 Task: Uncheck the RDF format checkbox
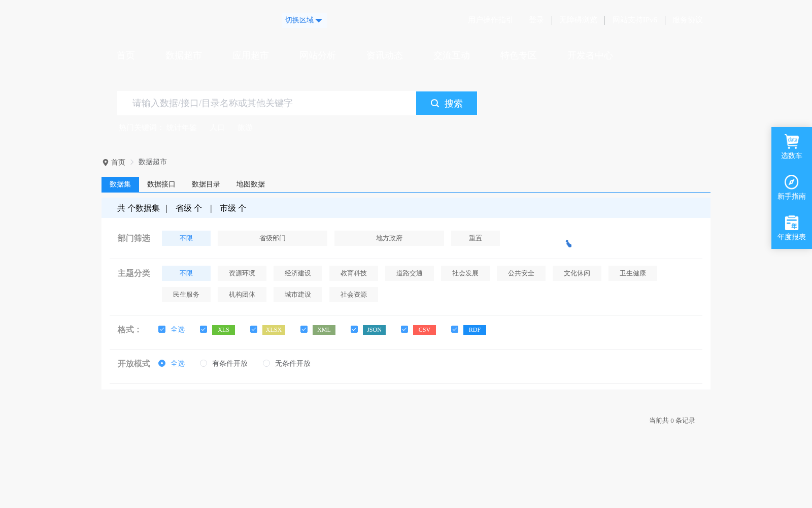(455, 329)
